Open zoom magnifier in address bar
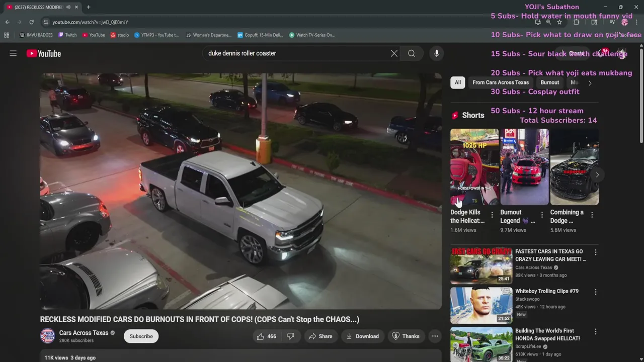644x362 pixels. 548,22
